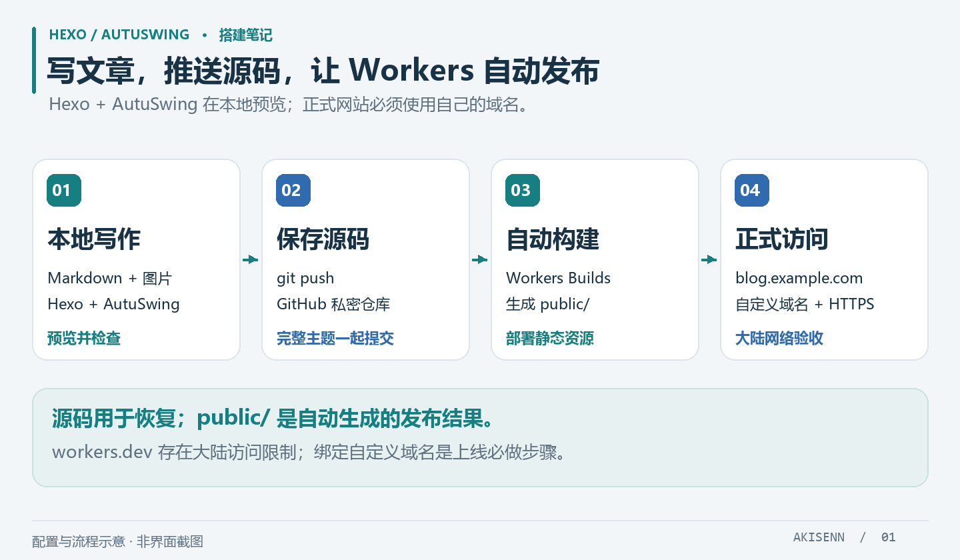The image size is (960, 560).
Task: Click the 'HEXO / AUTUSWING' header label
Action: point(119,35)
